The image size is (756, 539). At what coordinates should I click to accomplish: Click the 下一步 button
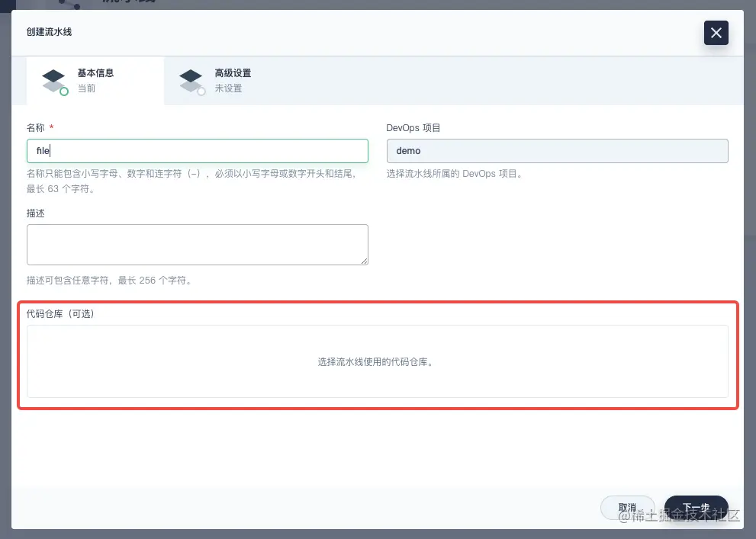click(696, 508)
